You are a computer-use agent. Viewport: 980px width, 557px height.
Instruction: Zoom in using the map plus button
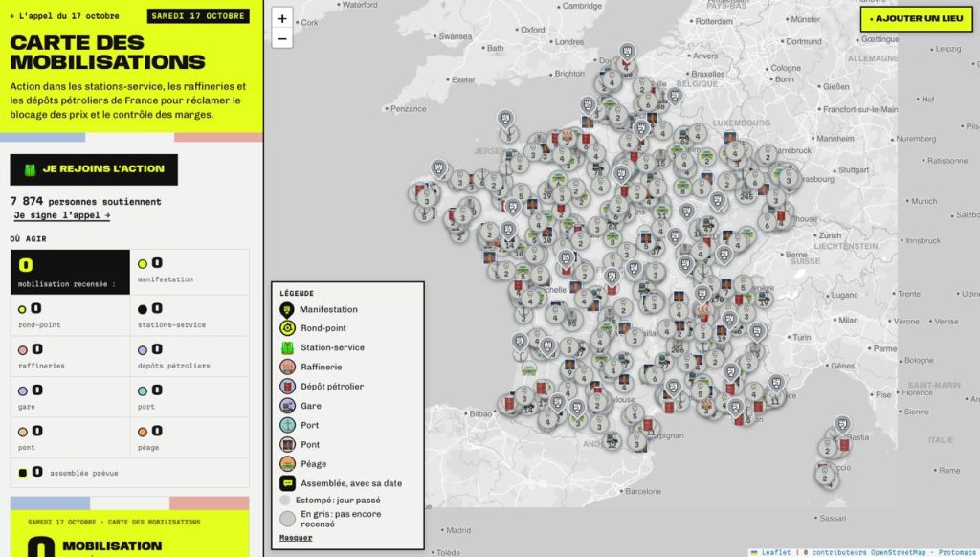[282, 19]
